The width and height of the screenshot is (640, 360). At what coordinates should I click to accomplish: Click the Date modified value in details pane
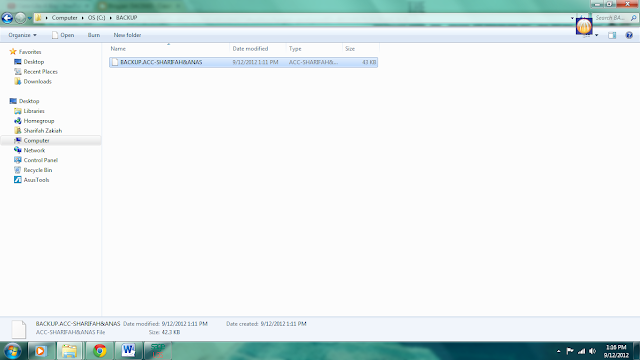coord(184,324)
